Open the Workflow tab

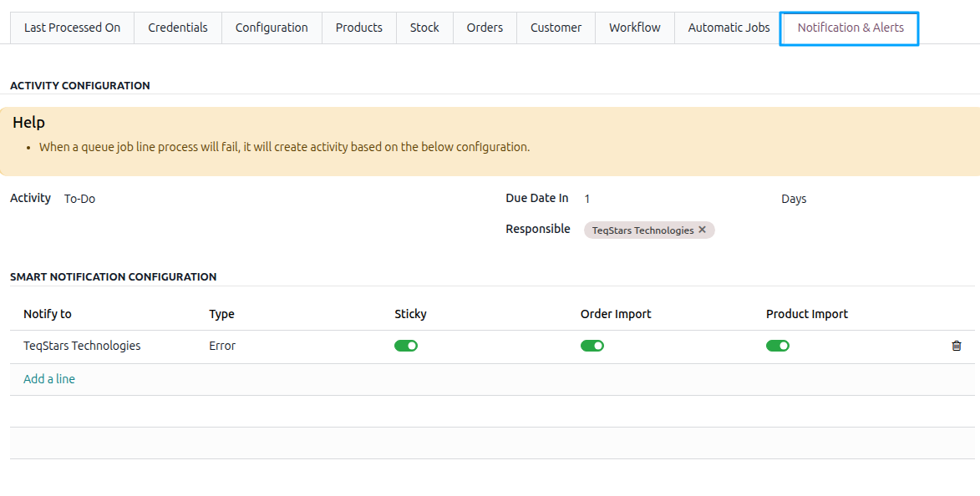click(634, 28)
